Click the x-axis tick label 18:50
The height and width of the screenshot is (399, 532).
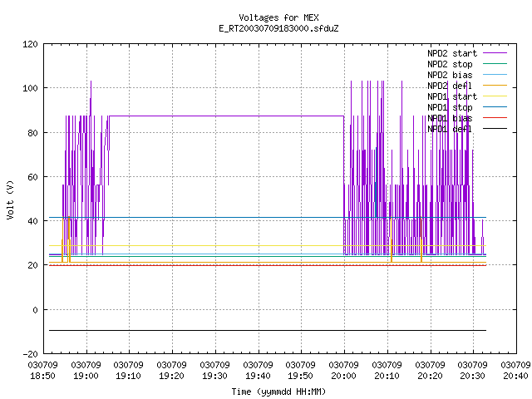pos(42,376)
